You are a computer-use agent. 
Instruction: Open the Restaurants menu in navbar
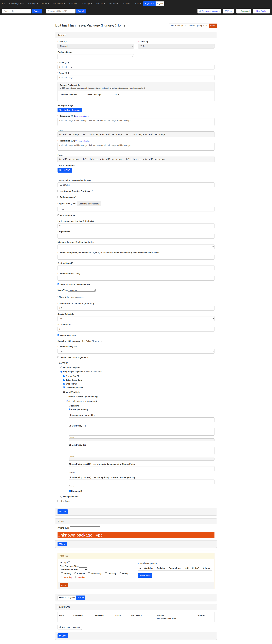59,4
